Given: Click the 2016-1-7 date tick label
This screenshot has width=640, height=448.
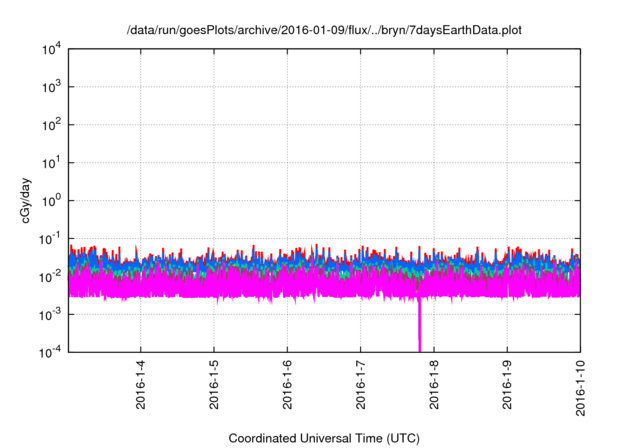Looking at the screenshot, I should click(360, 384).
